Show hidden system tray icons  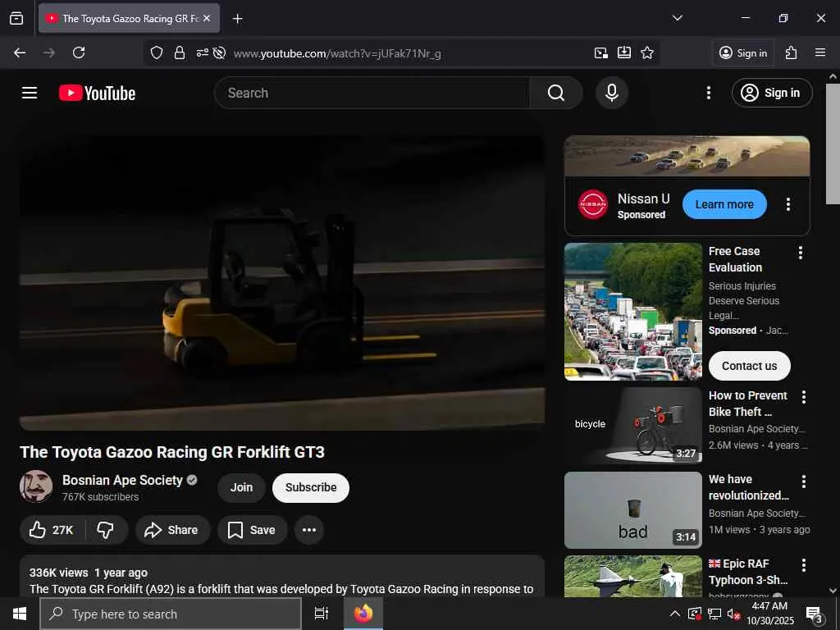(675, 614)
